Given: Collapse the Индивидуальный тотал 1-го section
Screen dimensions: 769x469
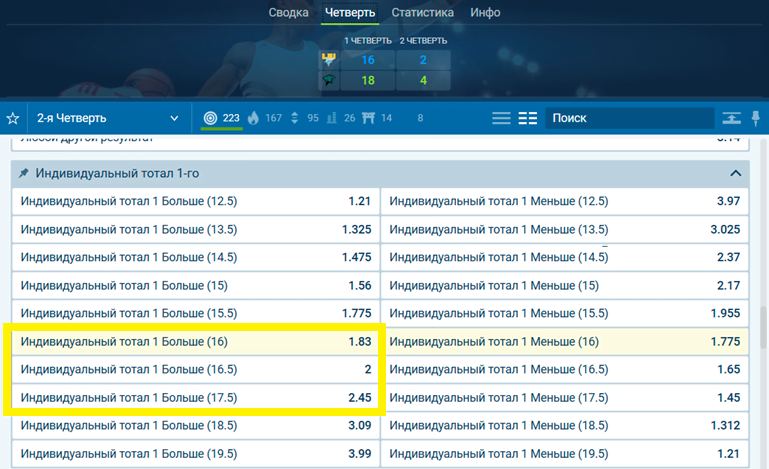Looking at the screenshot, I should 736,173.
